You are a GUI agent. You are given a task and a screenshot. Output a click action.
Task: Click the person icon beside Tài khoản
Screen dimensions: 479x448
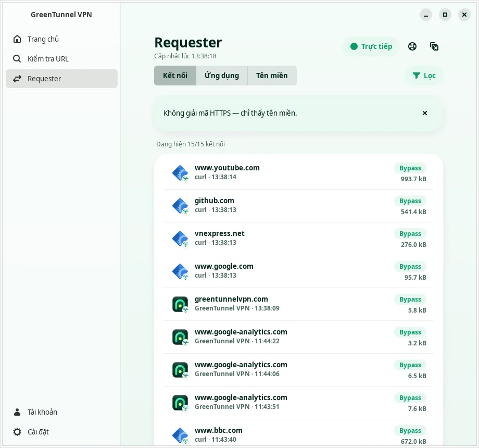pos(17,412)
